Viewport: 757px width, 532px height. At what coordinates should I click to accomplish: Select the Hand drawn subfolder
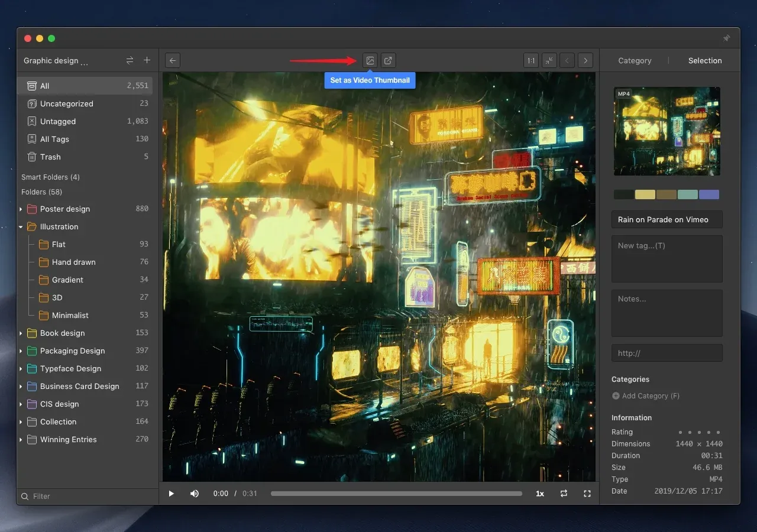coord(85,262)
